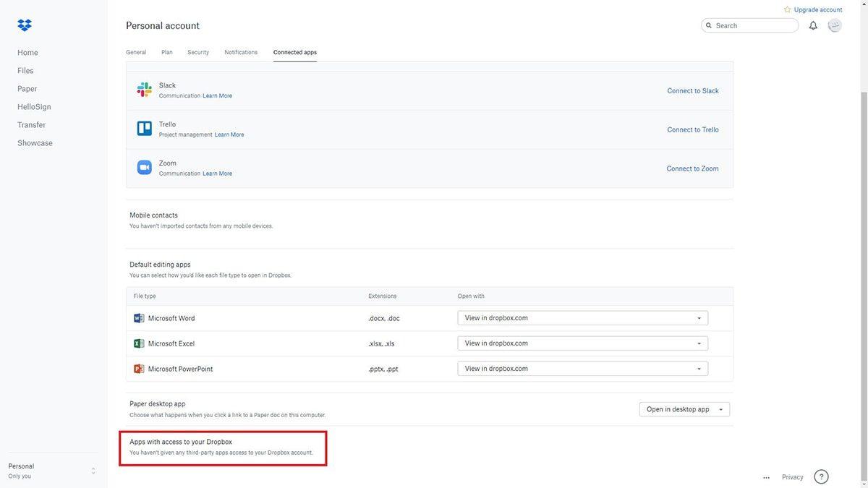Image resolution: width=868 pixels, height=488 pixels.
Task: Click Learn More under Trello
Action: [229, 134]
